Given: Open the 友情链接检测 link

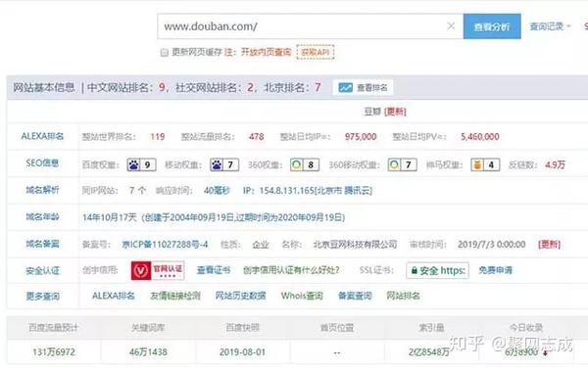Looking at the screenshot, I should click(x=175, y=296).
